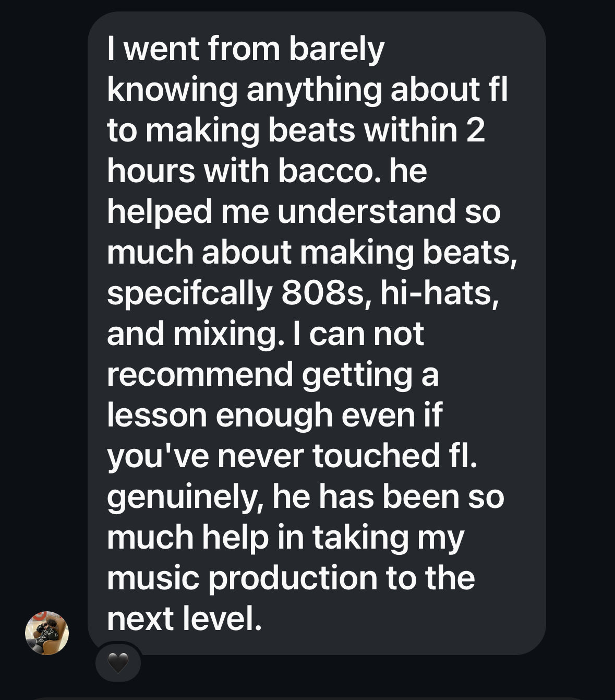Open the sender's profile picture
The width and height of the screenshot is (615, 700).
(x=47, y=633)
